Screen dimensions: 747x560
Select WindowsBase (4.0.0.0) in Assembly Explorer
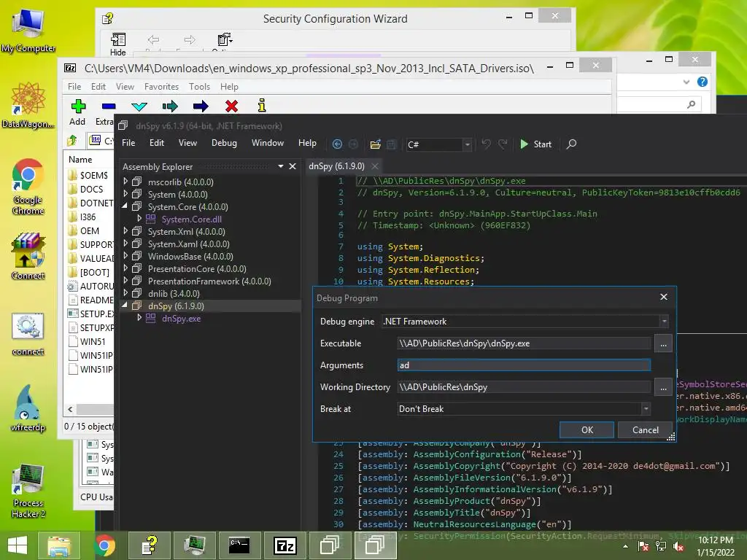coord(190,256)
